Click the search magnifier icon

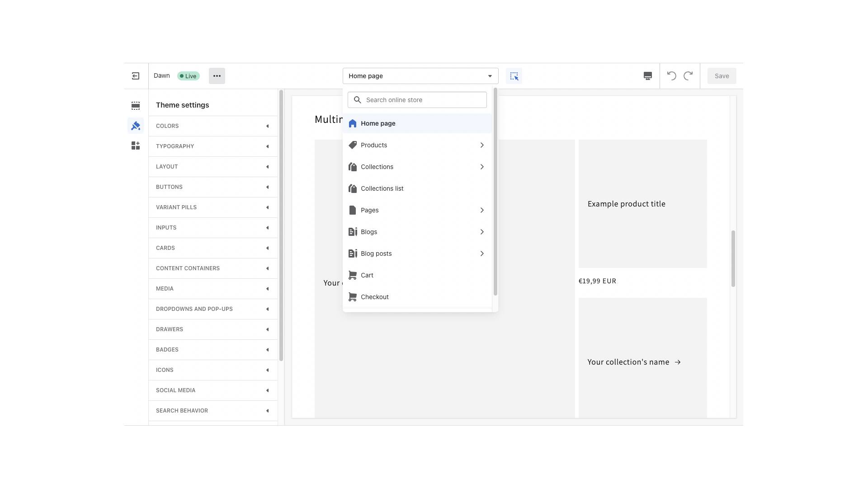[358, 100]
